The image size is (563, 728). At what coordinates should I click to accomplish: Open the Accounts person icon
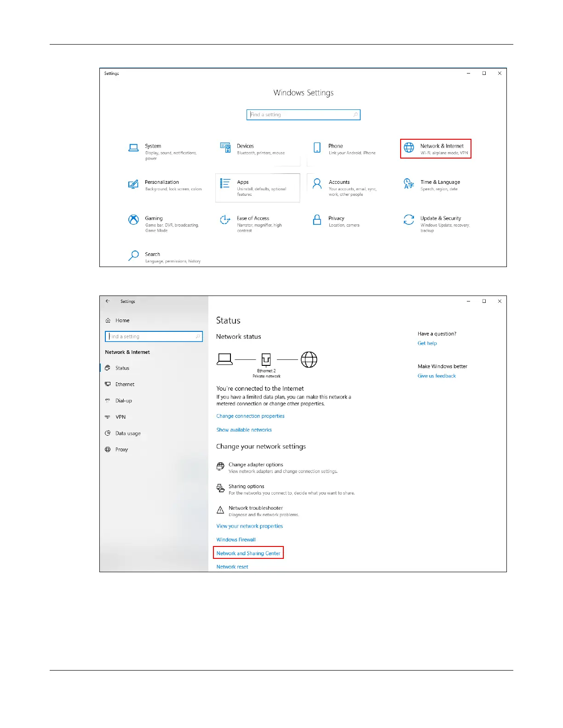(317, 184)
